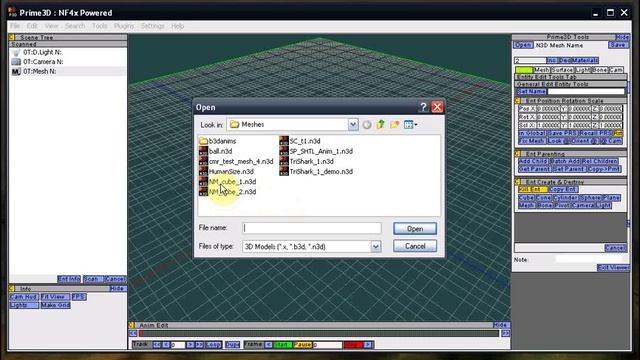
Task: Select SP_SHTL_Anim_1.n3d file icon
Action: [284, 151]
